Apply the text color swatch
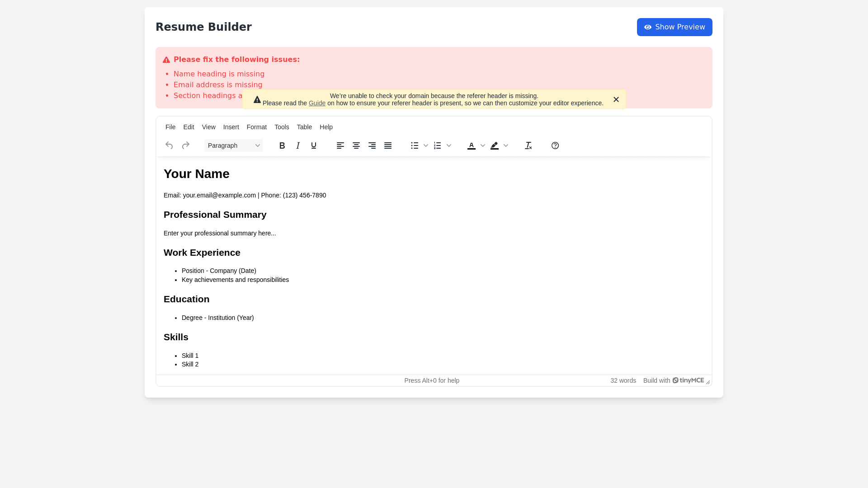 click(x=472, y=145)
